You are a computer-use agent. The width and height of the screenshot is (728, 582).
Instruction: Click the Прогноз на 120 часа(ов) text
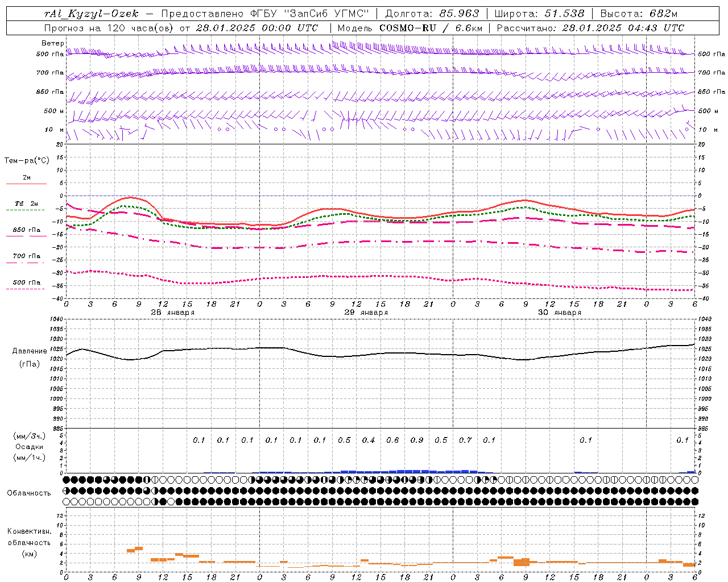click(x=110, y=28)
